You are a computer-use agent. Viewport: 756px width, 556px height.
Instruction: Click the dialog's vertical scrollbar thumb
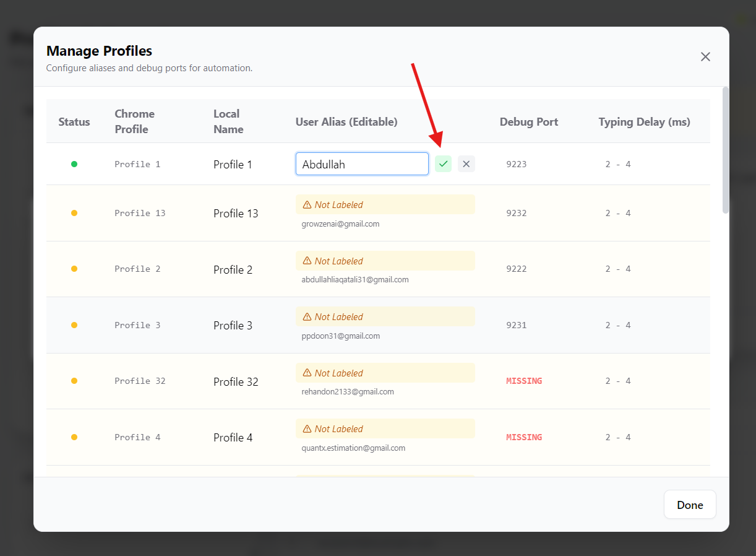click(x=726, y=150)
